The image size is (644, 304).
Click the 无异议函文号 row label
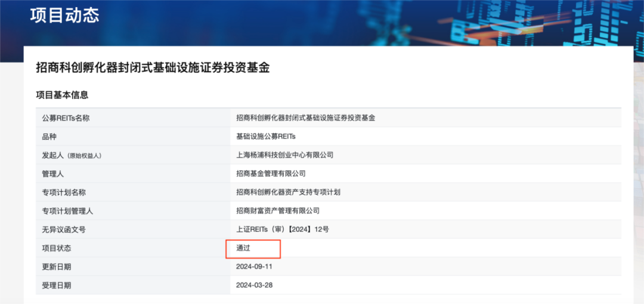coord(64,230)
